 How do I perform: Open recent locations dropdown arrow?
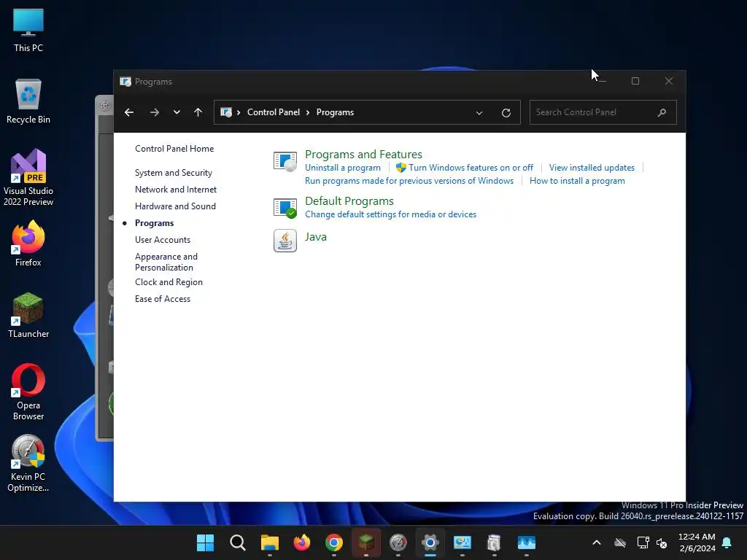tap(177, 112)
